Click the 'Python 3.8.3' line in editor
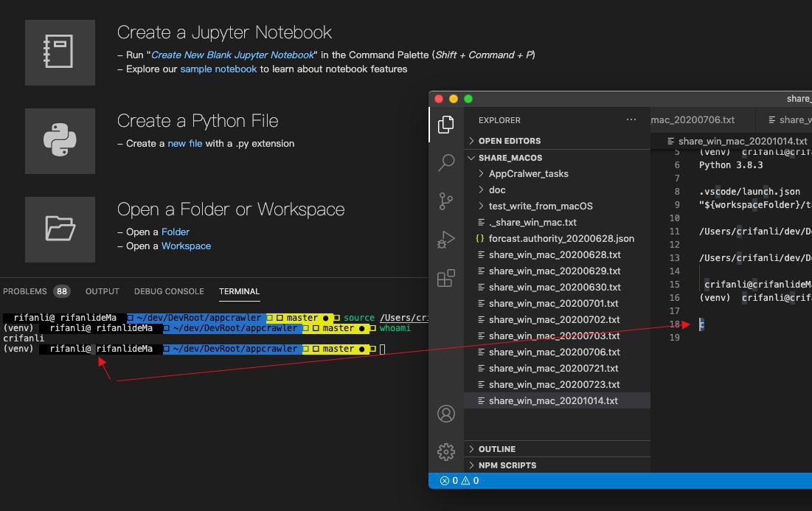Screen dimensions: 812x511 (731, 165)
